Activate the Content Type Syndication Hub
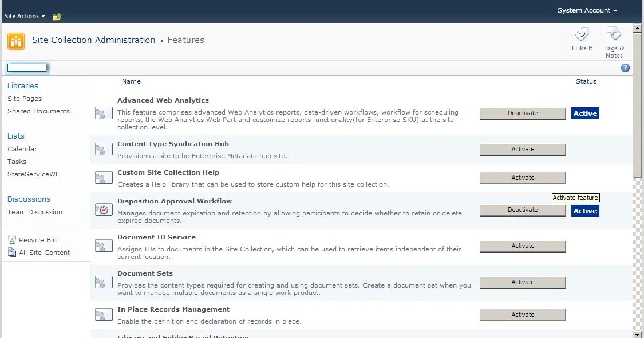The image size is (644, 338). 523,150
